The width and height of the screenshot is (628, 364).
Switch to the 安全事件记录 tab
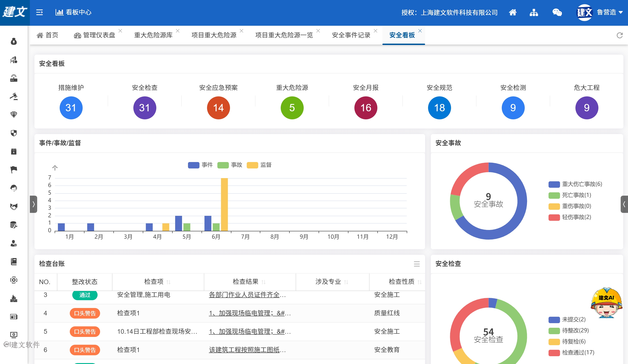(x=351, y=35)
